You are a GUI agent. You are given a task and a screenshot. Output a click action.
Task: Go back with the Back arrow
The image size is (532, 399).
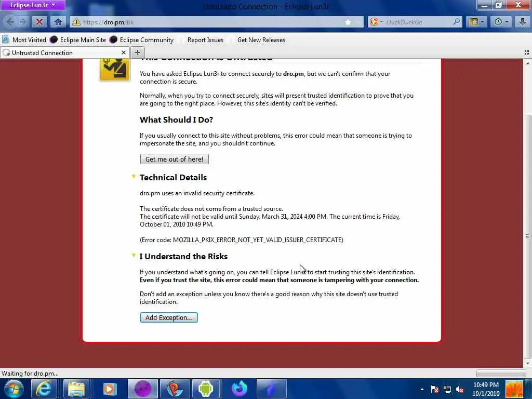[10, 22]
